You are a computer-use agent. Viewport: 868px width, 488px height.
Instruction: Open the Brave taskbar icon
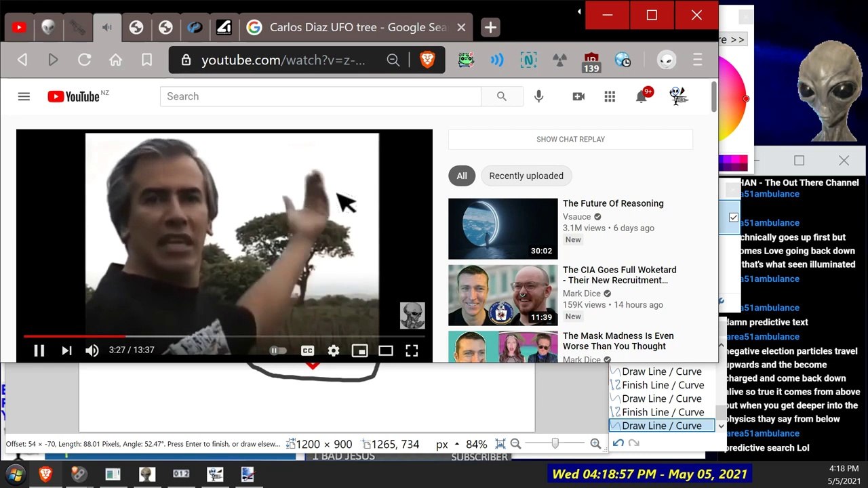(45, 474)
